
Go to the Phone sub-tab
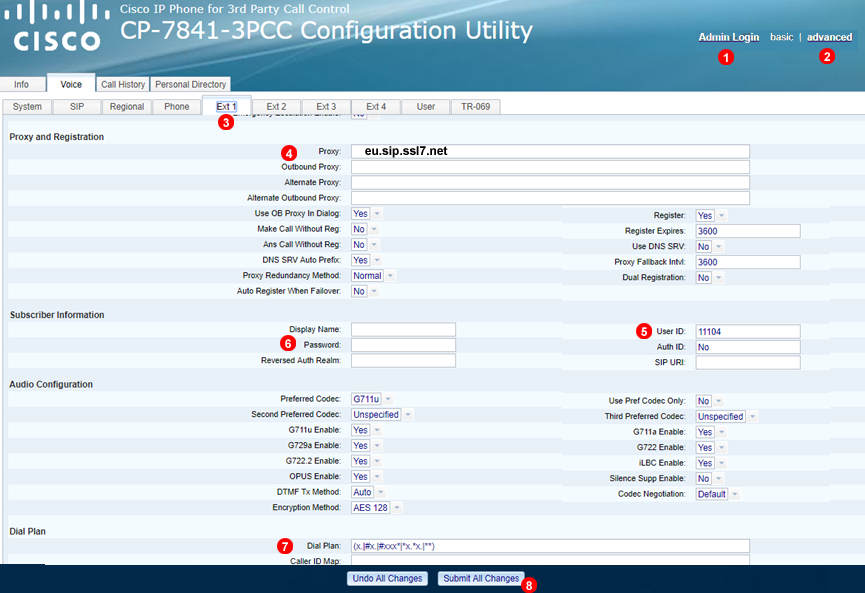[x=177, y=106]
